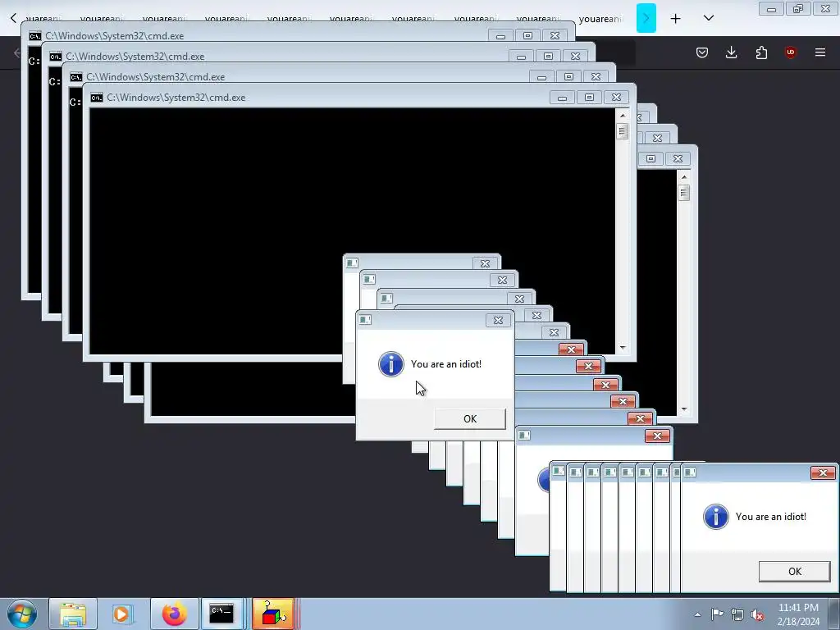The height and width of the screenshot is (630, 840).
Task: Click the blue info icon in bottom-right dialog
Action: pyautogui.click(x=715, y=517)
